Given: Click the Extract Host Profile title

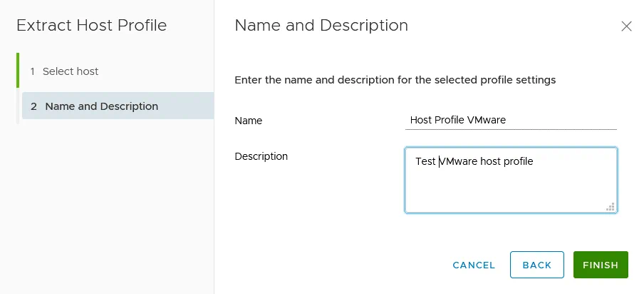Looking at the screenshot, I should click(x=91, y=26).
